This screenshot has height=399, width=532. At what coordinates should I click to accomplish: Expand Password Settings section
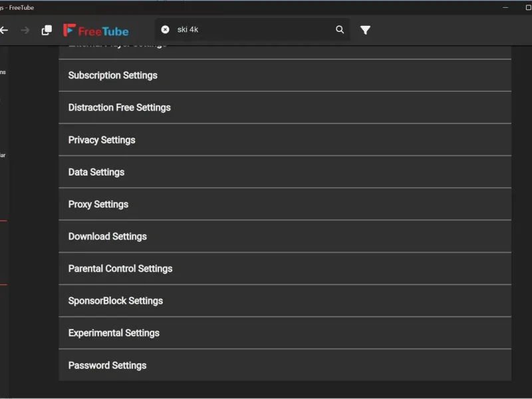point(285,365)
